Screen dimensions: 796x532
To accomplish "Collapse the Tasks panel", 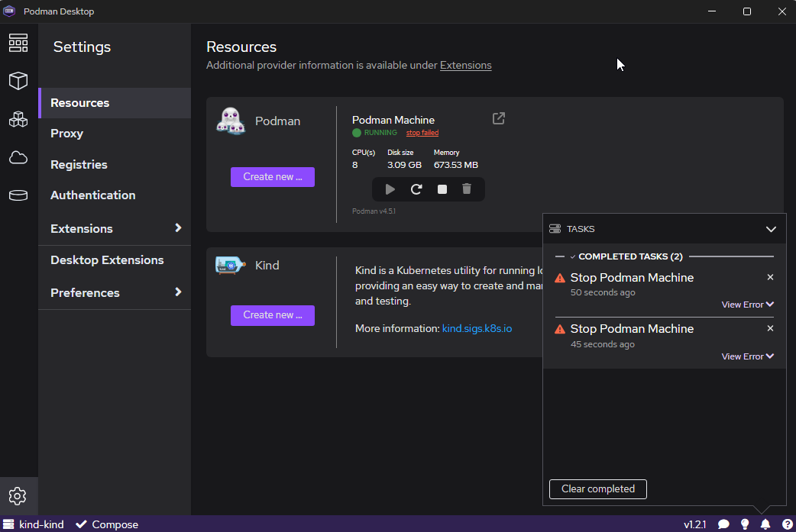I will [771, 228].
